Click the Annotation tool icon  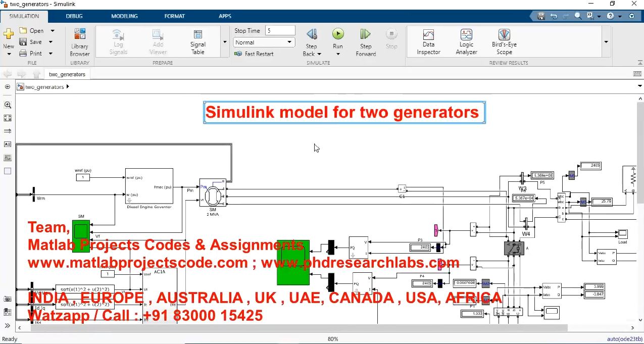[x=8, y=144]
